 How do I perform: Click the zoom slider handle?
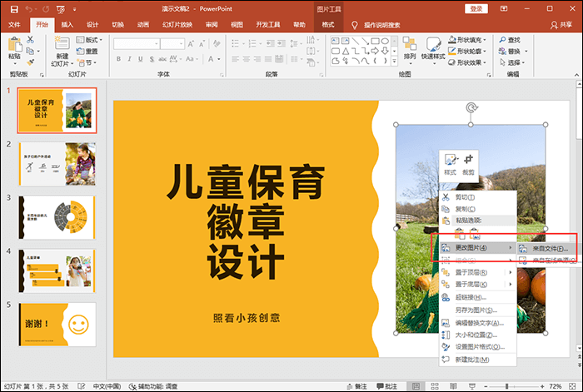(506, 386)
